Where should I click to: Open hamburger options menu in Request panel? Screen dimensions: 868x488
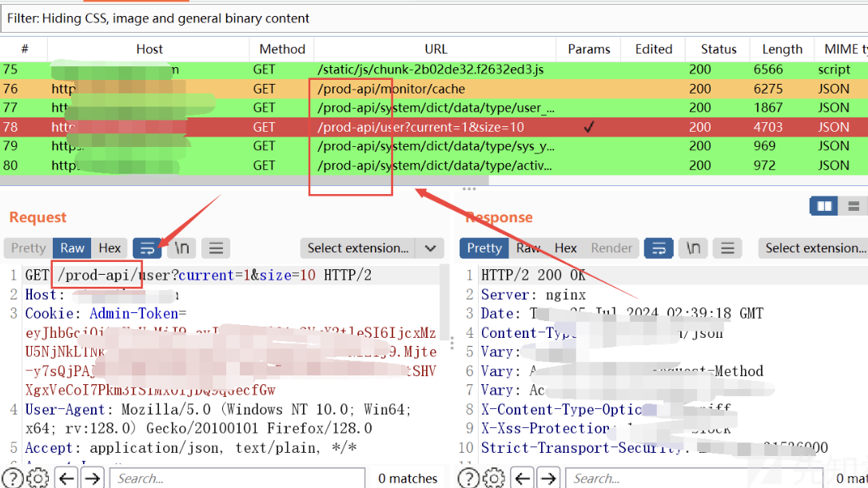(x=216, y=248)
